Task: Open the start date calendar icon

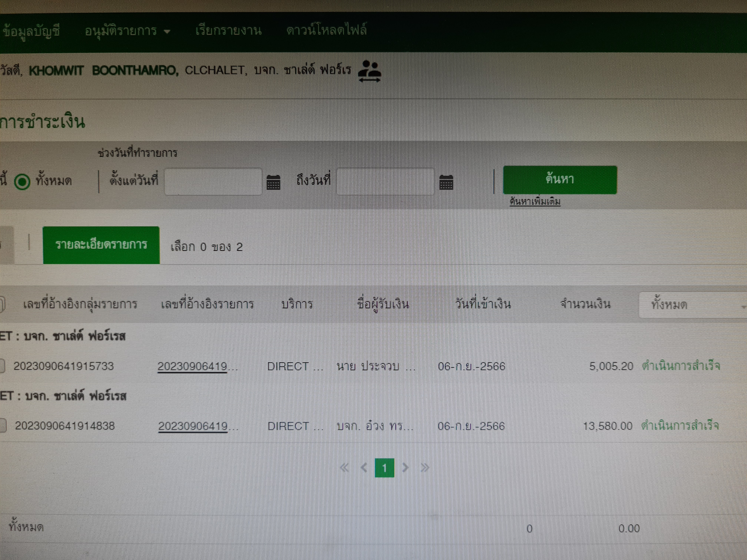Action: click(273, 182)
